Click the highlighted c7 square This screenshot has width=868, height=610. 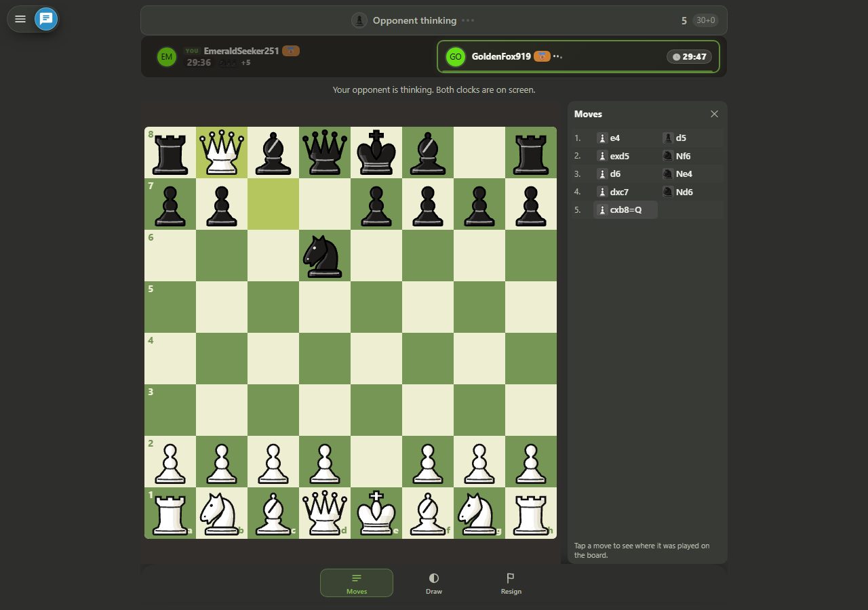point(273,204)
